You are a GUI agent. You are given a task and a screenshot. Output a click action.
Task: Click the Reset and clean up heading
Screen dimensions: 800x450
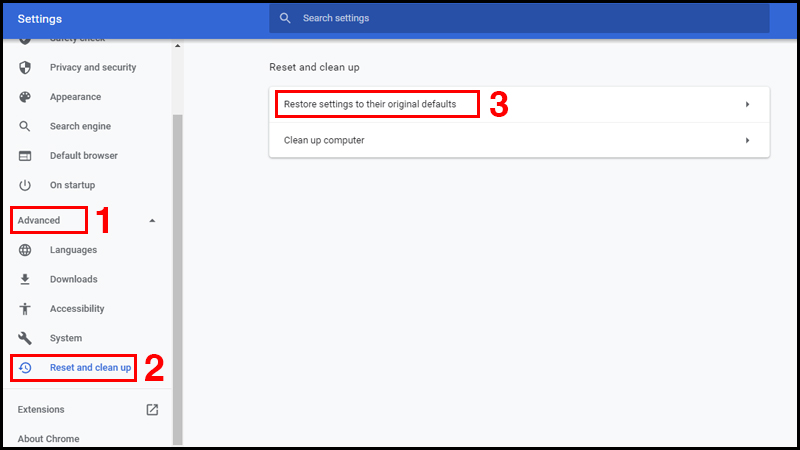click(314, 67)
